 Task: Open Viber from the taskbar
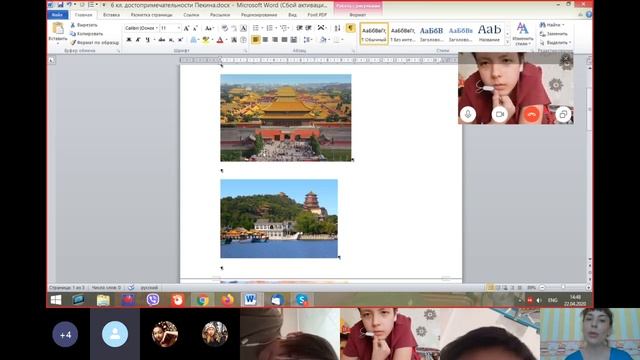153,300
